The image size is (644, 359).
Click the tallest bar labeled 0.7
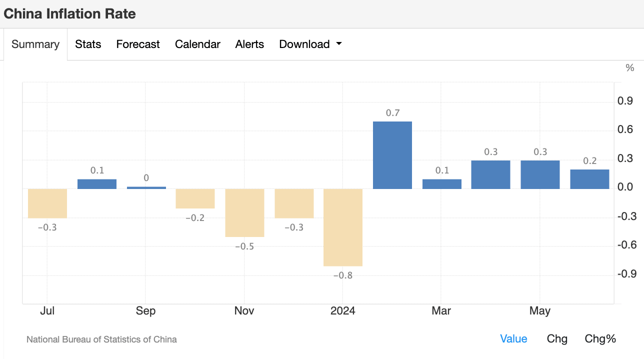(x=392, y=155)
